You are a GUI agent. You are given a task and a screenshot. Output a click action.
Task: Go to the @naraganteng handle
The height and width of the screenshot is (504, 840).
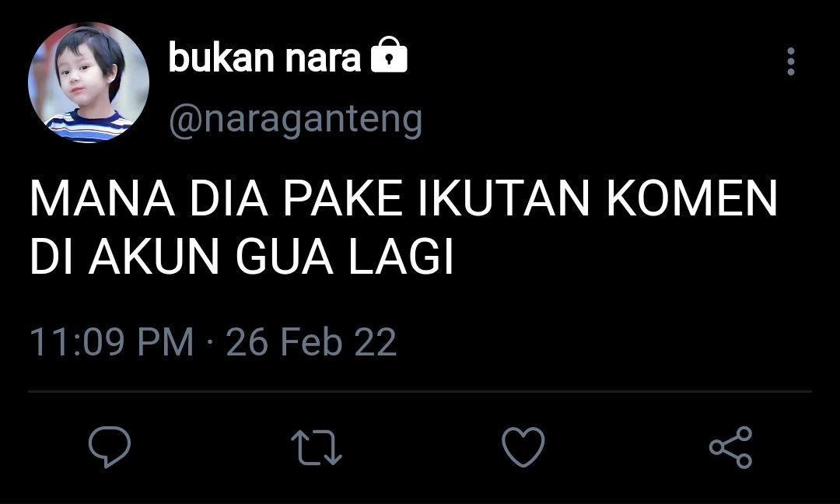click(296, 120)
